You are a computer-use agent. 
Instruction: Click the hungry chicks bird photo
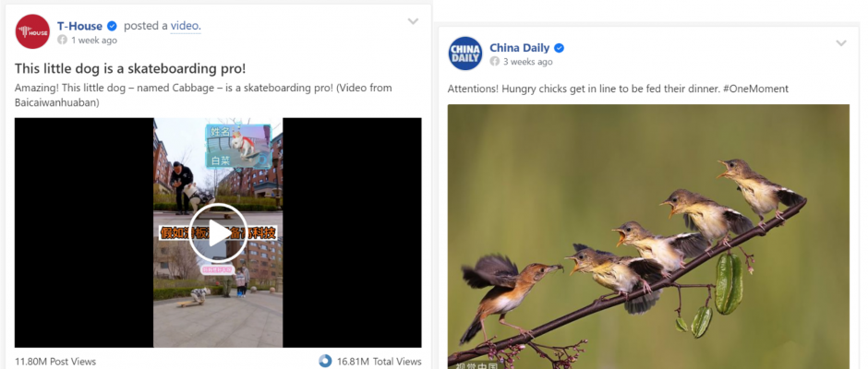648,236
